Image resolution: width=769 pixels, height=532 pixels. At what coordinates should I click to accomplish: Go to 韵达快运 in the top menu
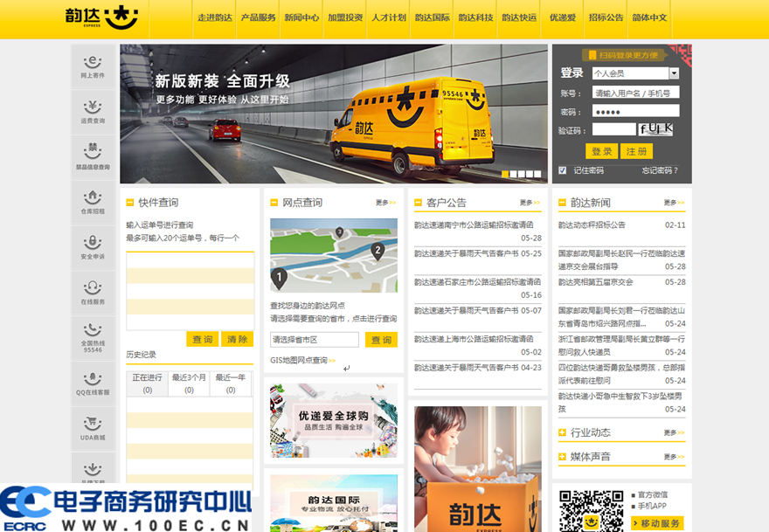[519, 17]
